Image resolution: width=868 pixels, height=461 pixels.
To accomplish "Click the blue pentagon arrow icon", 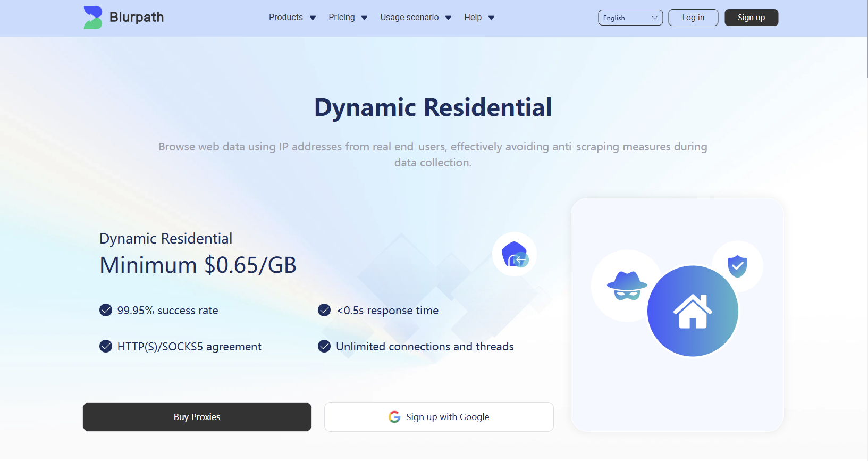I will pyautogui.click(x=515, y=254).
